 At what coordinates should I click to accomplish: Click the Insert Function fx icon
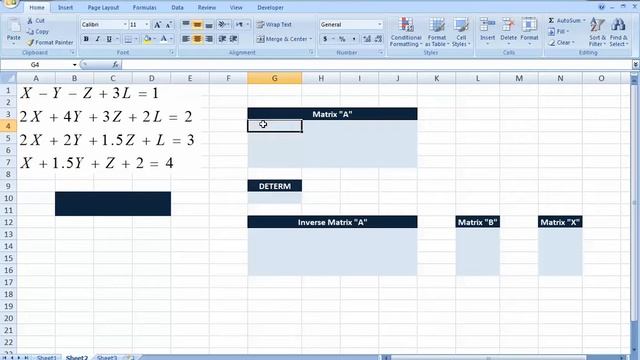click(116, 64)
